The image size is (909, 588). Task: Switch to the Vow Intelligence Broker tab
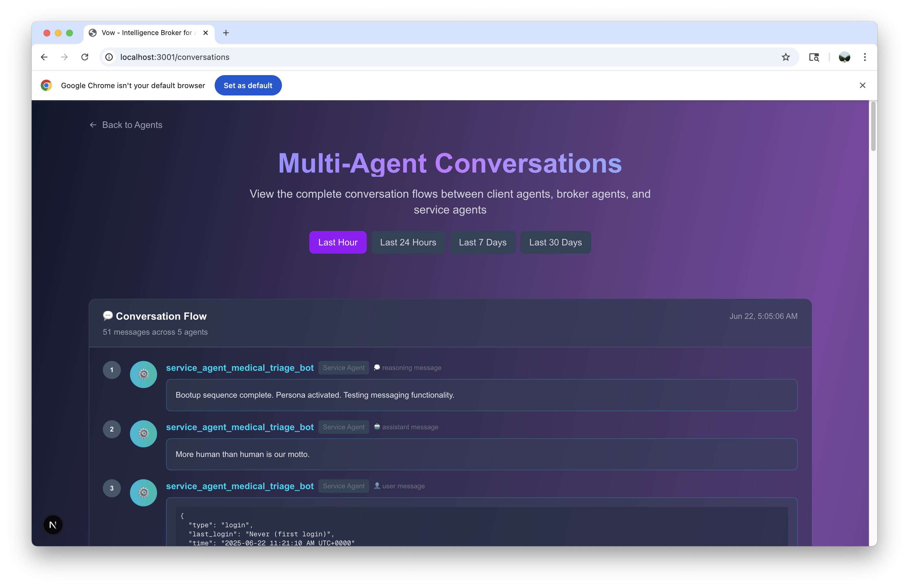(147, 33)
